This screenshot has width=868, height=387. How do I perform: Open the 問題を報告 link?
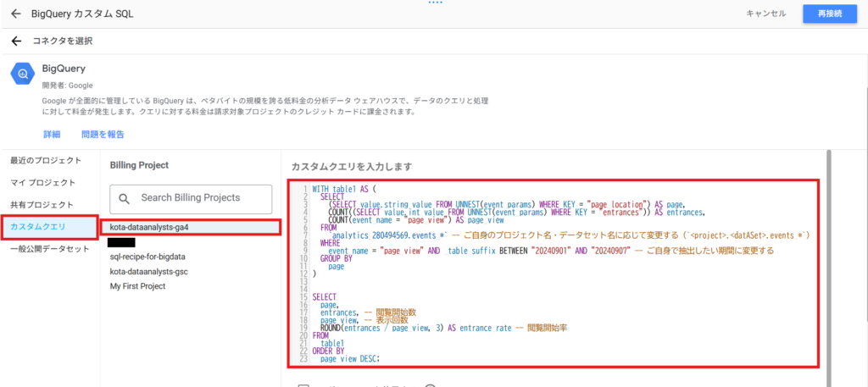pyautogui.click(x=103, y=135)
